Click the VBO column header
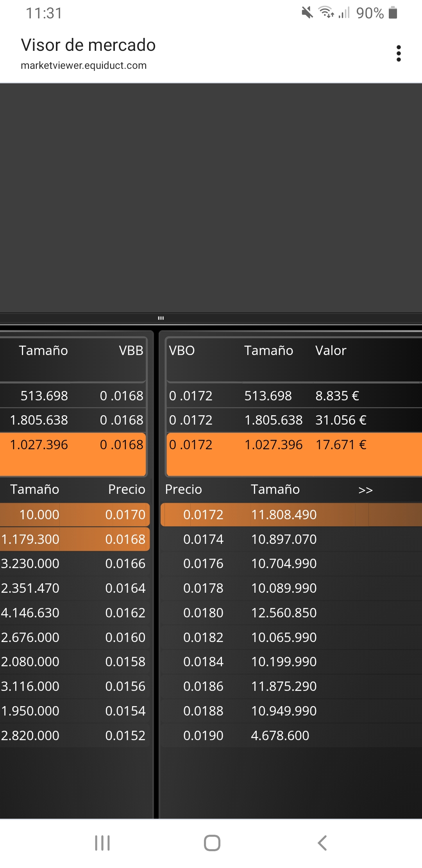The height and width of the screenshot is (868, 422). click(182, 350)
